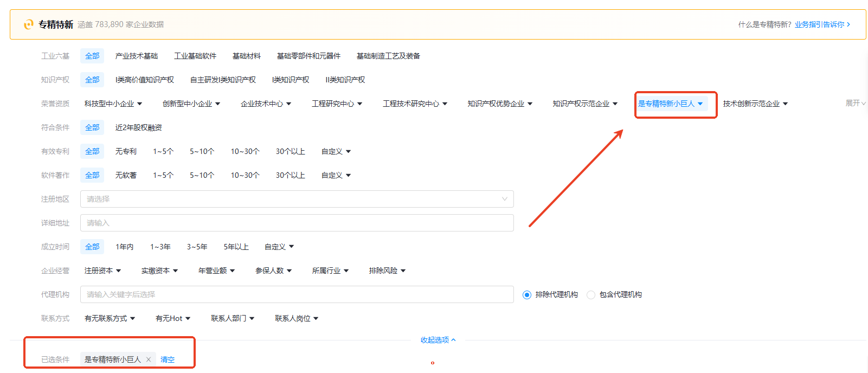Screen dimensions: 868x373
Task: Collapse filters with 收起选项
Action: [x=438, y=340]
